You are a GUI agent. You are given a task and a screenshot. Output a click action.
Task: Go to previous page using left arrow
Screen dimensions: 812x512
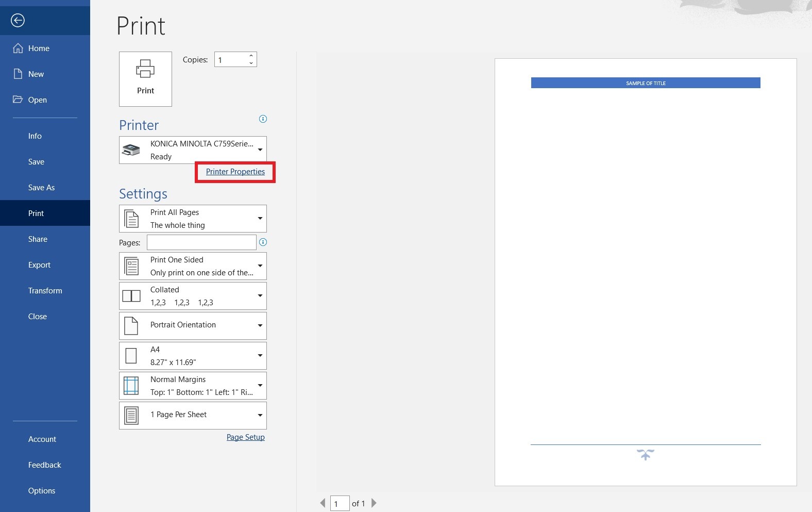pos(323,503)
